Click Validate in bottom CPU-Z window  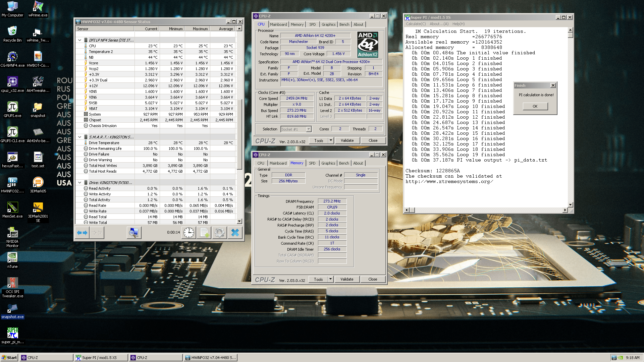(x=347, y=279)
